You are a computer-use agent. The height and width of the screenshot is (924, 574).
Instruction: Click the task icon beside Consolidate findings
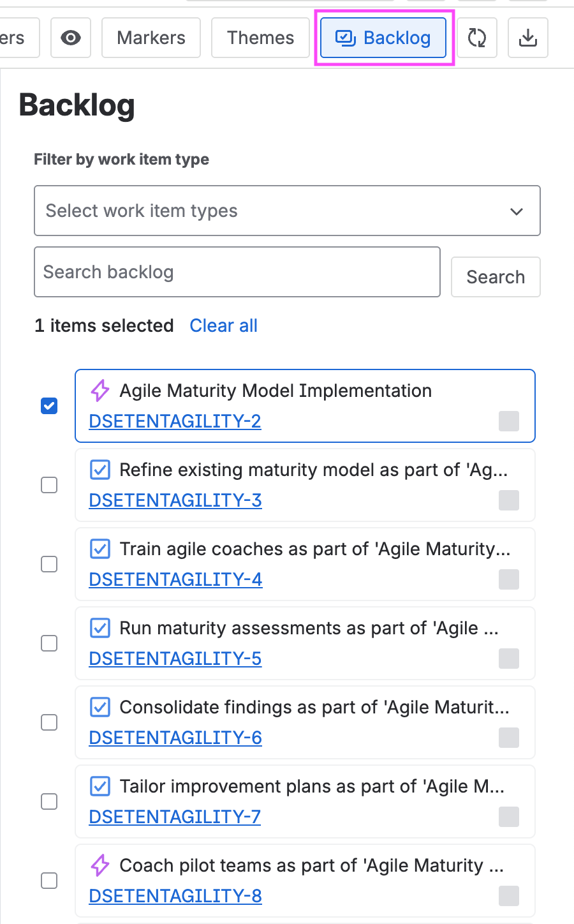point(100,707)
